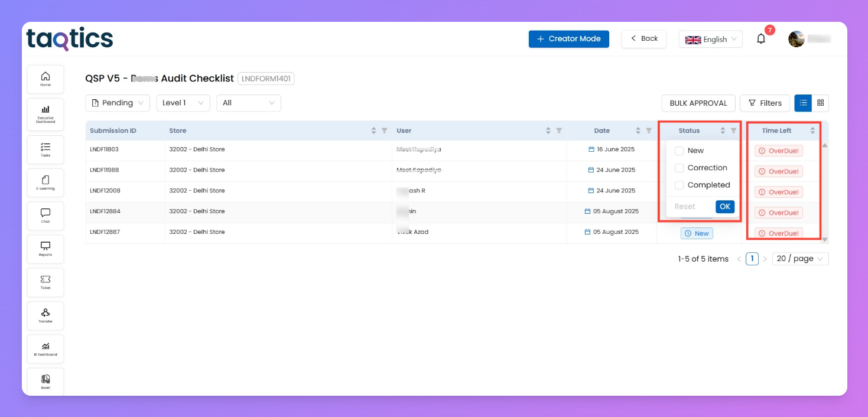
Task: Open the Pending status dropdown
Action: pos(118,103)
